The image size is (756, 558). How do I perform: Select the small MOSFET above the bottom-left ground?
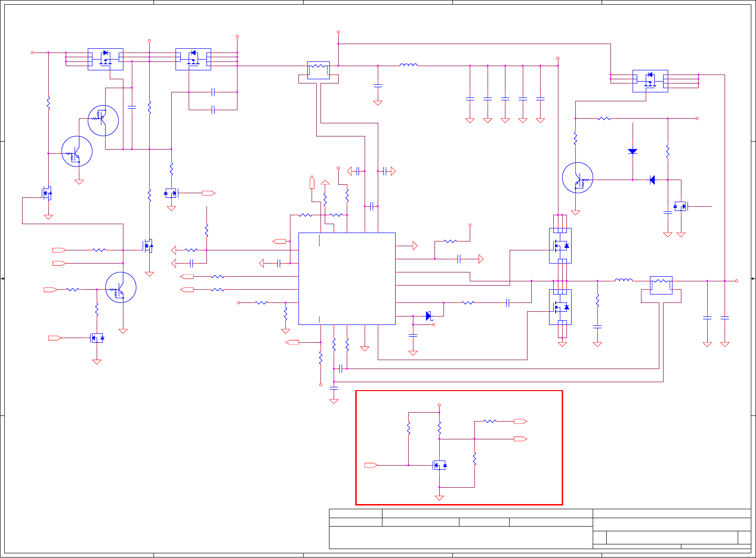point(97,338)
